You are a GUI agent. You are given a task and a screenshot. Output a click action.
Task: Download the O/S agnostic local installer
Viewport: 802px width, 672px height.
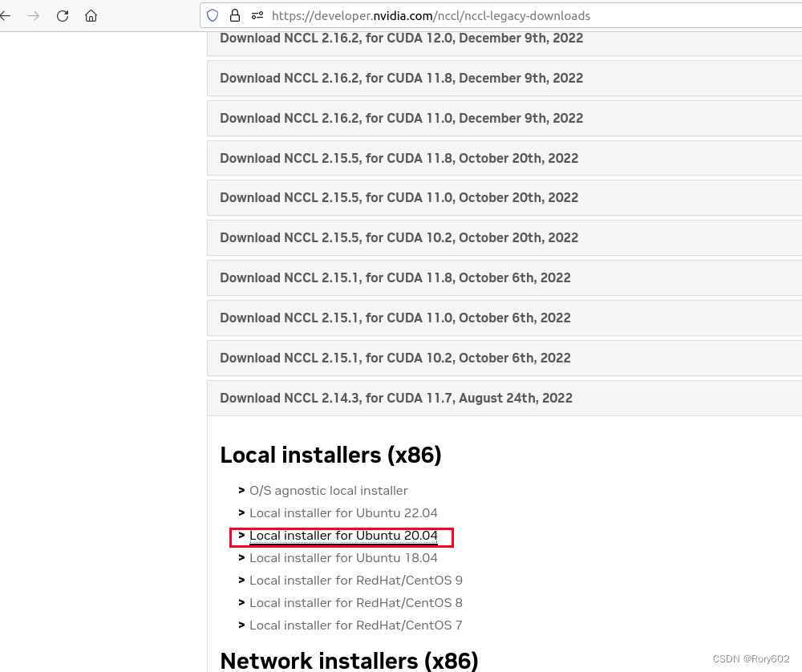coord(328,490)
